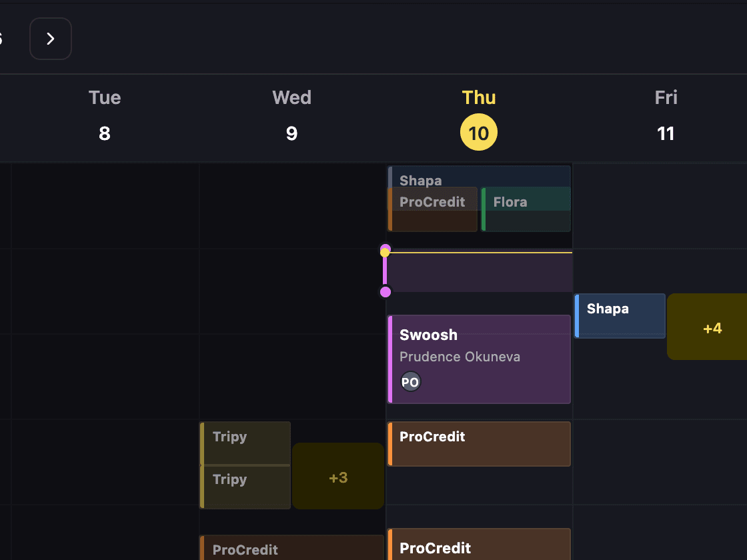Open the bottom ProCredit event on Thursday
747x560 pixels.
(x=479, y=544)
